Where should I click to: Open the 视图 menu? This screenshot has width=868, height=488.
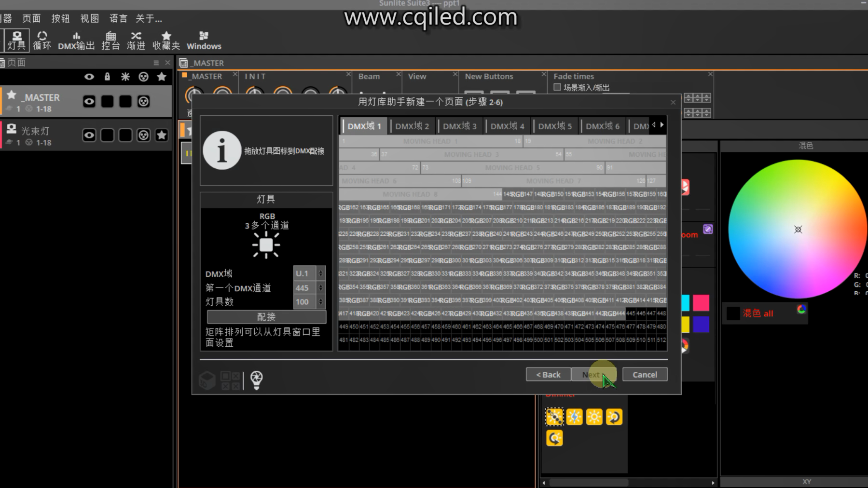pyautogui.click(x=89, y=18)
